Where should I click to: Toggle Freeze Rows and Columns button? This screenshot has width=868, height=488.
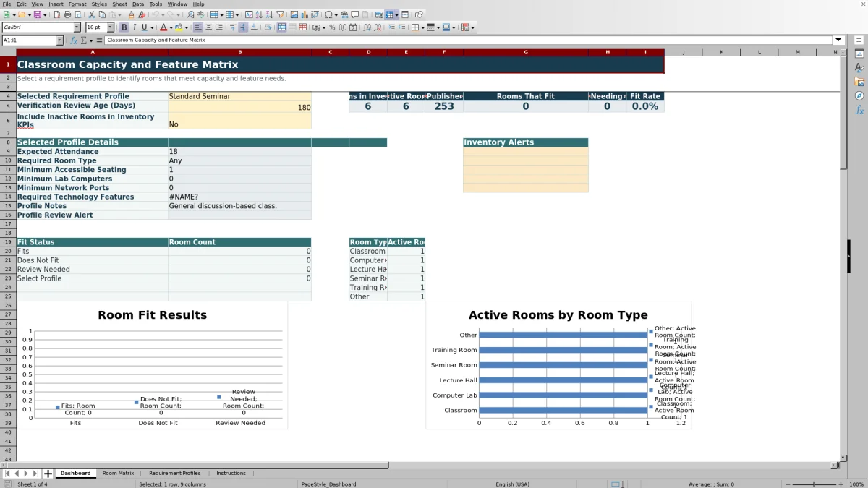[389, 14]
